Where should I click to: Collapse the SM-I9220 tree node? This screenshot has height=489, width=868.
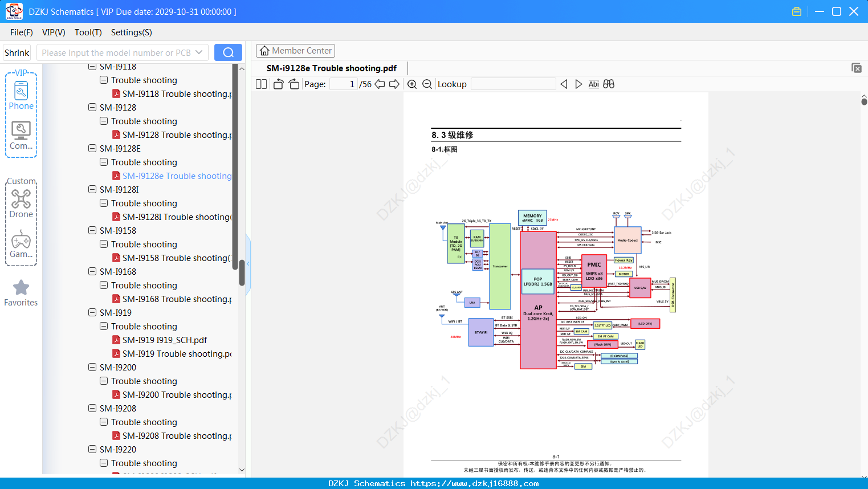coord(92,449)
